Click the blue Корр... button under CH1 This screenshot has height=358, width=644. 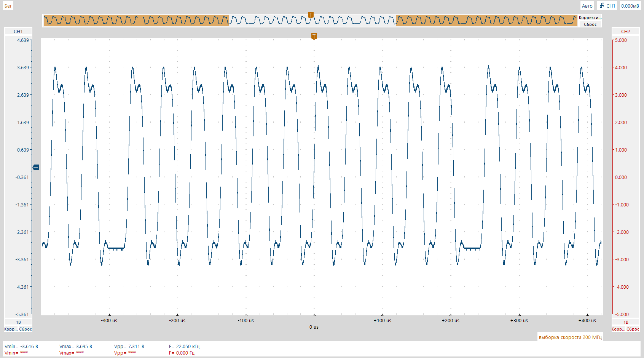(x=11, y=329)
